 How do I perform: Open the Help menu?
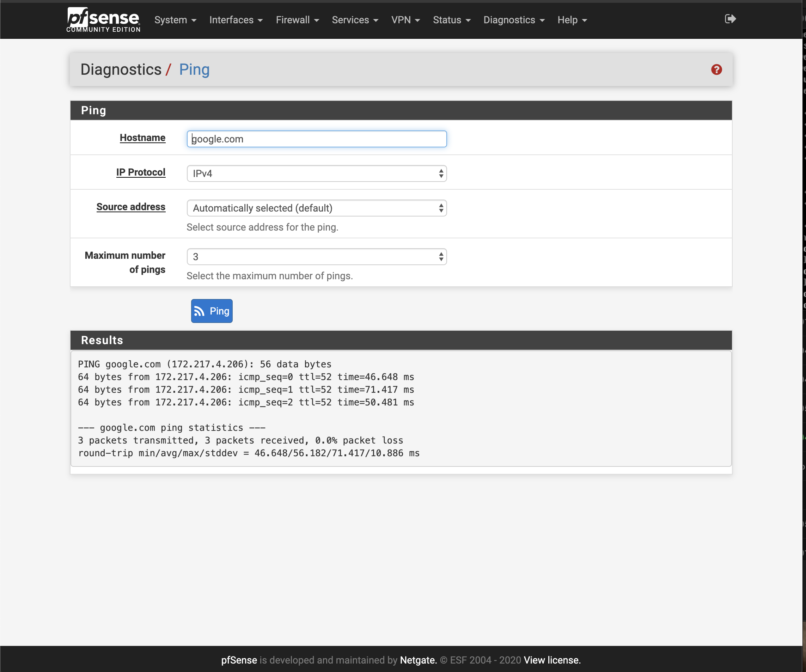(572, 20)
